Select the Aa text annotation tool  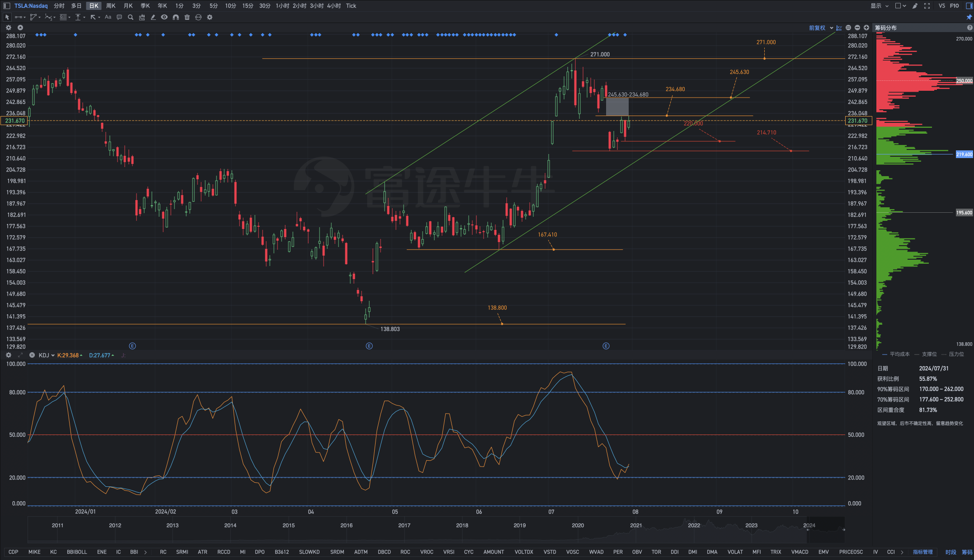point(108,17)
